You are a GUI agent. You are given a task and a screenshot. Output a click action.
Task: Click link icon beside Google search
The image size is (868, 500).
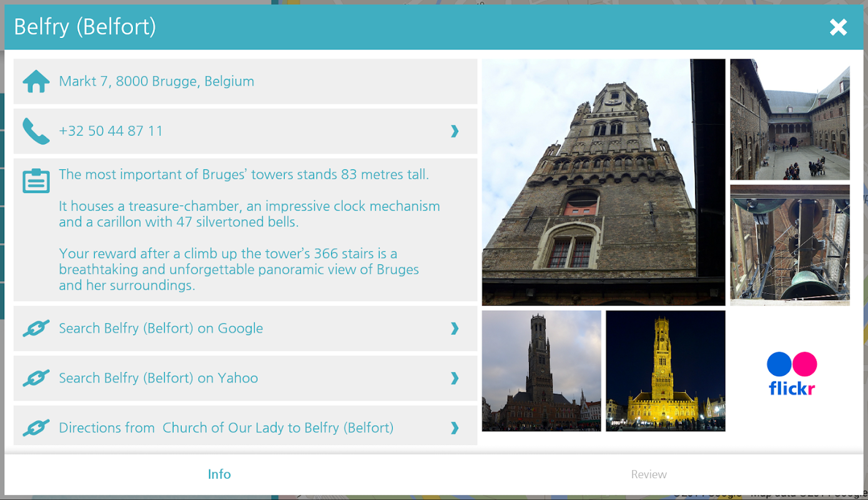tap(36, 328)
